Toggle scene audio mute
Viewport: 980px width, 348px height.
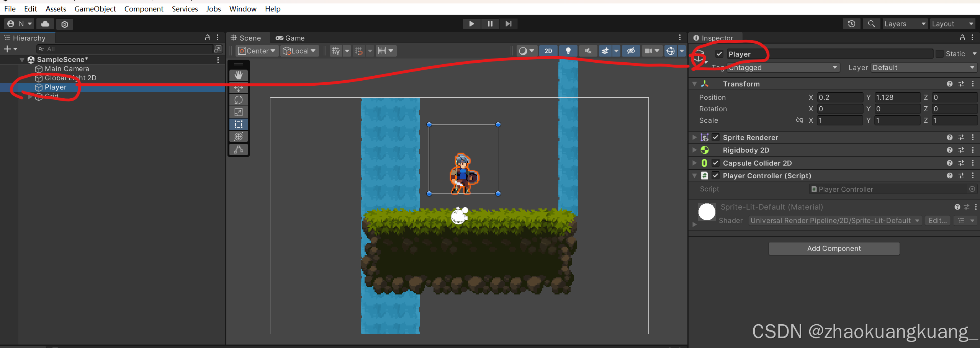tap(588, 51)
